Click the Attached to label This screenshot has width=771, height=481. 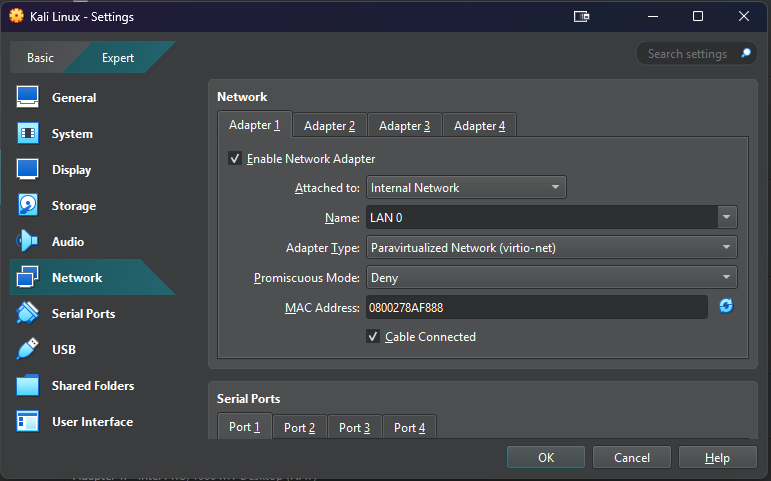(327, 188)
